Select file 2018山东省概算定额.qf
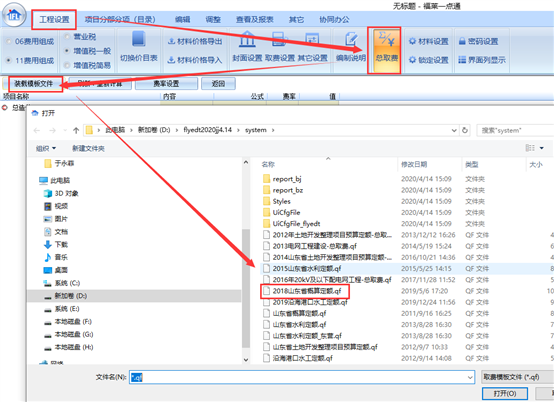Screen dimensions: 554x402 click(307, 291)
